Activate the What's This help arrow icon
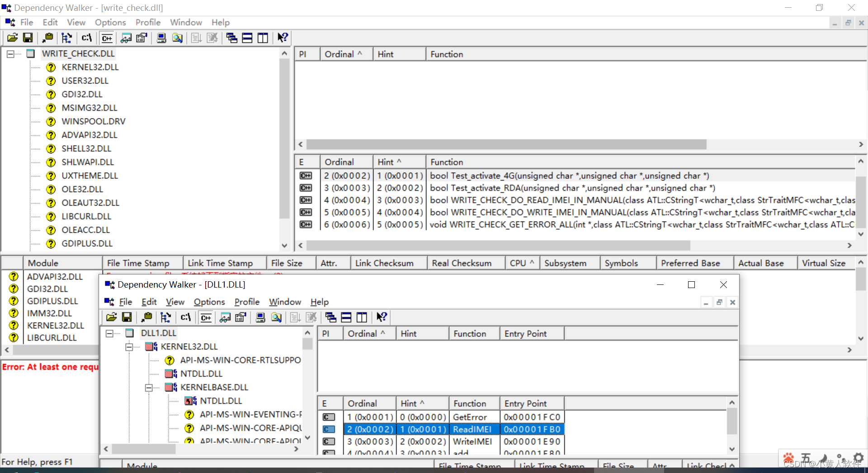868x473 pixels. [x=282, y=38]
